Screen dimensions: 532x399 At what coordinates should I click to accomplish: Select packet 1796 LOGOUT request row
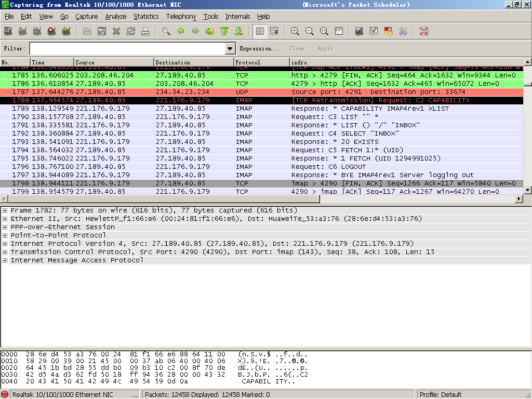(262, 167)
